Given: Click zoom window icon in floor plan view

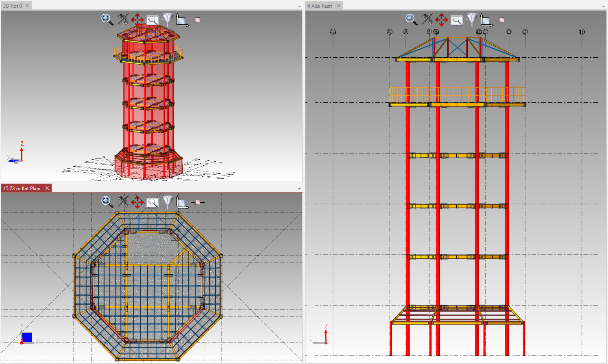Looking at the screenshot, I should [x=153, y=202].
